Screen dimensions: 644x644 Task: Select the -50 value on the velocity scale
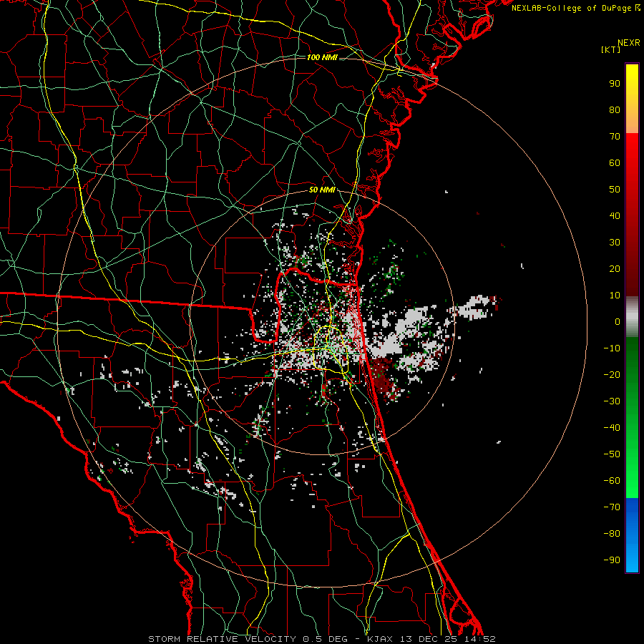(612, 454)
